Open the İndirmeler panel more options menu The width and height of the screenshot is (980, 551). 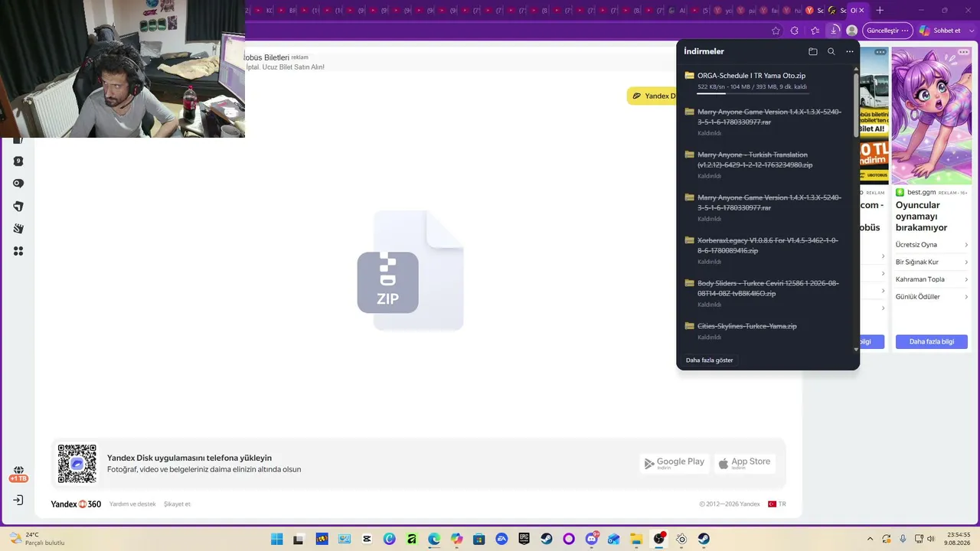(x=850, y=51)
